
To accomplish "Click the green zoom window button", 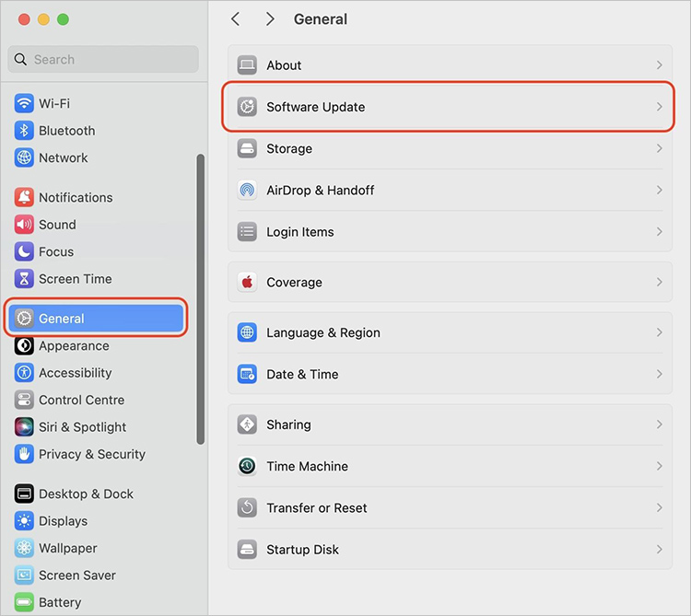I will 63,19.
